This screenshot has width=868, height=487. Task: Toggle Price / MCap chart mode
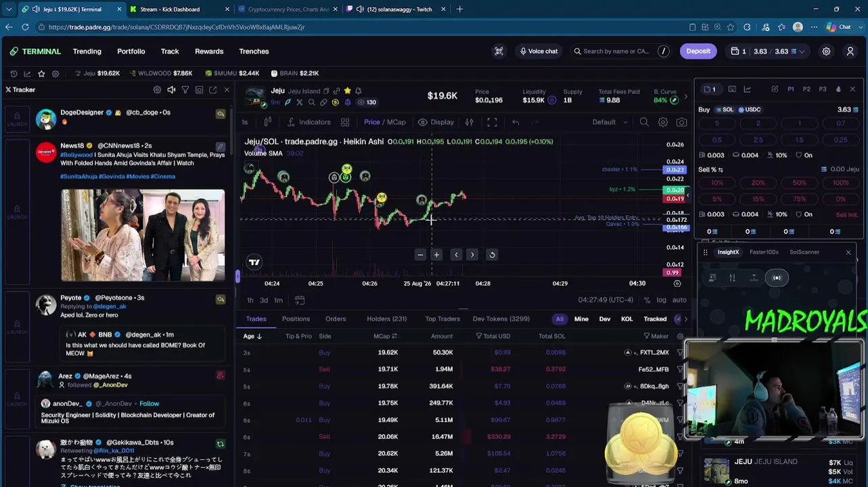click(x=385, y=122)
